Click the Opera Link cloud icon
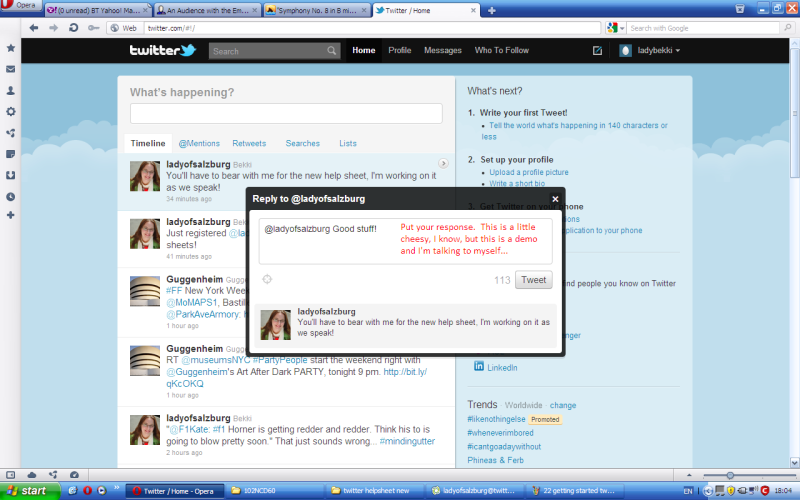This screenshot has width=800, height=500. pos(32,474)
